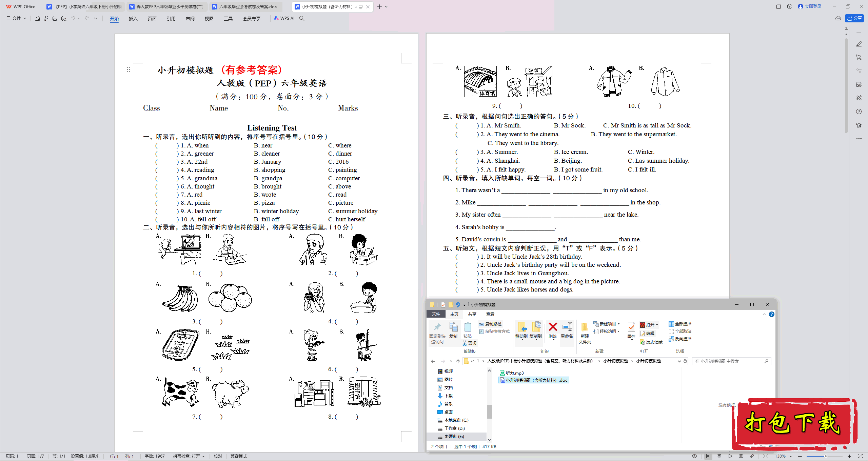Click the save document icon in WPS toolbar
The image size is (868, 461).
click(x=37, y=18)
